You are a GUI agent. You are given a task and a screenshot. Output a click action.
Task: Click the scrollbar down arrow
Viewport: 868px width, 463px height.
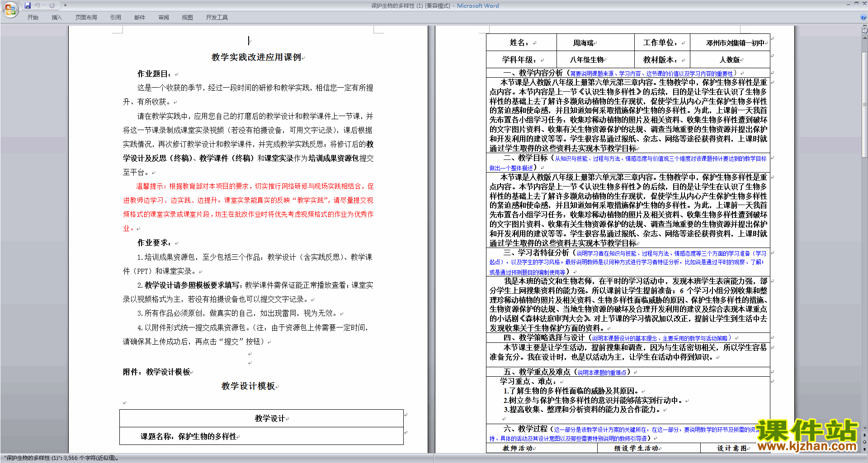click(x=864, y=428)
